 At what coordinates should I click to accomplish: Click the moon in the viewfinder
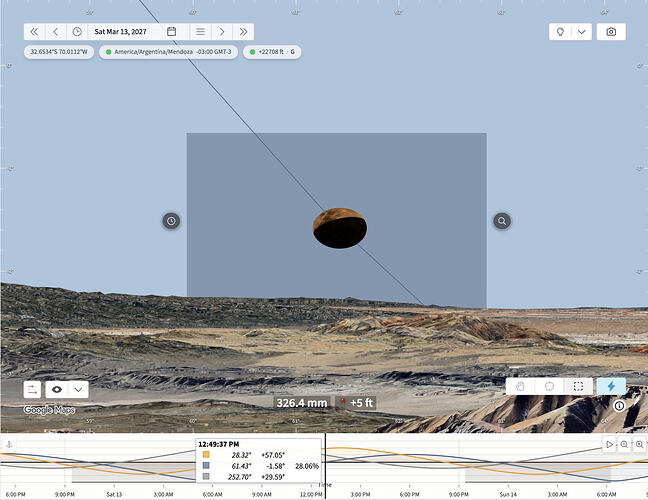pos(340,228)
